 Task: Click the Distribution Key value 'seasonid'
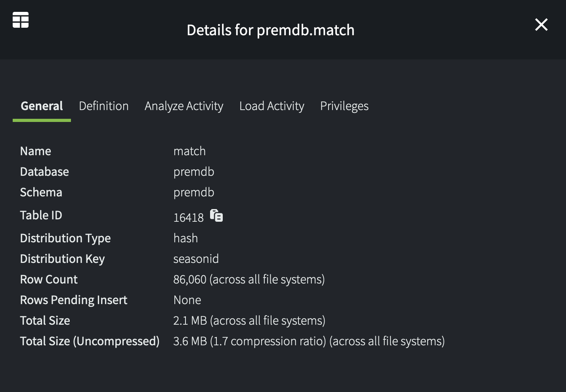(196, 259)
